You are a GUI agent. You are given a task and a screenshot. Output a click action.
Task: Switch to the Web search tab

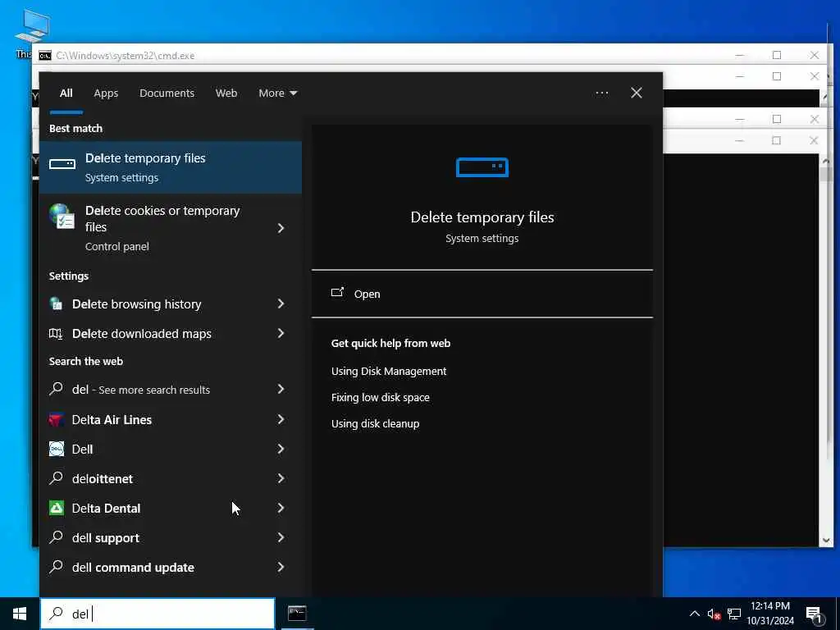[226, 94]
